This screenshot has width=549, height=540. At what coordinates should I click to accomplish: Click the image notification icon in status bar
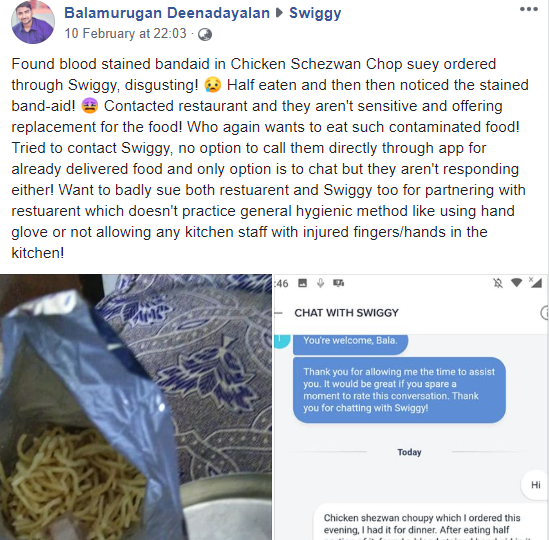click(303, 283)
